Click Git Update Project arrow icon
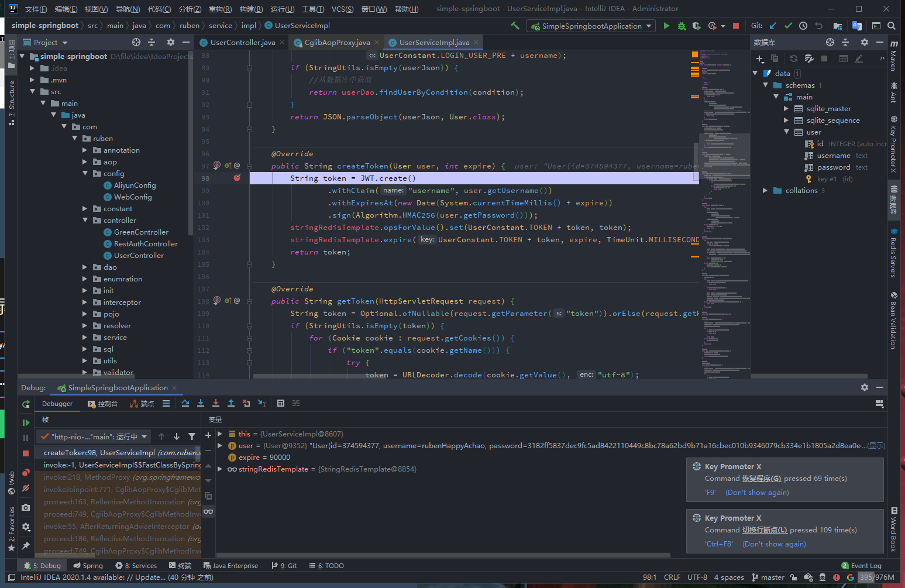The height and width of the screenshot is (588, 905). (x=773, y=26)
